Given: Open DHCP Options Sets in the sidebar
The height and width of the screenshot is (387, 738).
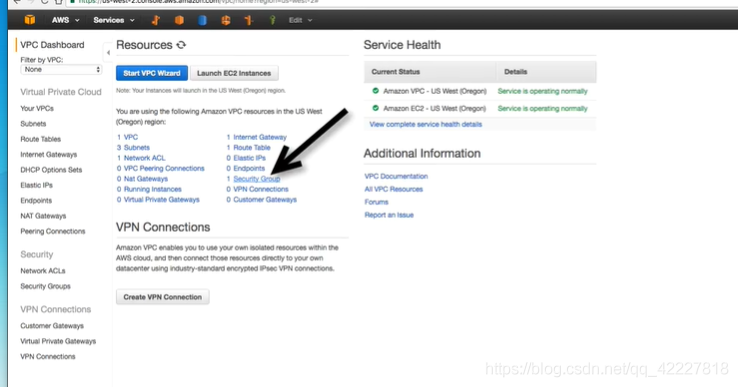Looking at the screenshot, I should [51, 169].
